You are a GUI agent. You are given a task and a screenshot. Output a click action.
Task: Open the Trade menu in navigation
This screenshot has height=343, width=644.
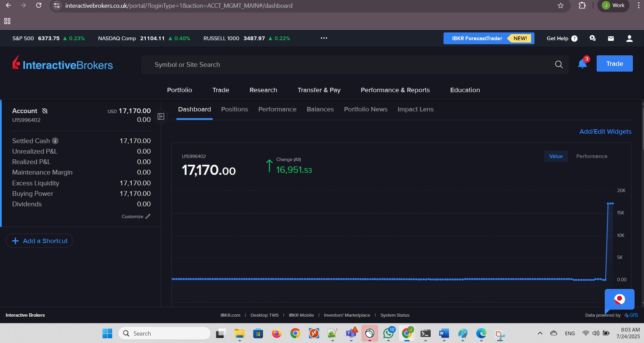[x=221, y=90]
